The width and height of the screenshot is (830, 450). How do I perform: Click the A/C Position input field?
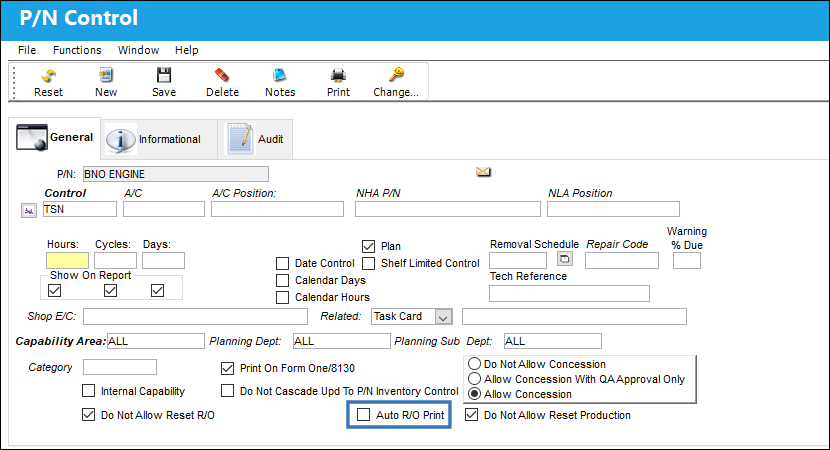point(277,209)
